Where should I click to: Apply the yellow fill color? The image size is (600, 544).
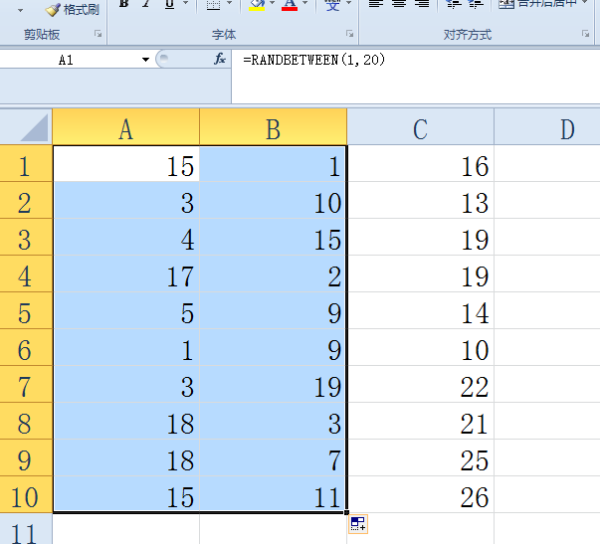pos(256,5)
